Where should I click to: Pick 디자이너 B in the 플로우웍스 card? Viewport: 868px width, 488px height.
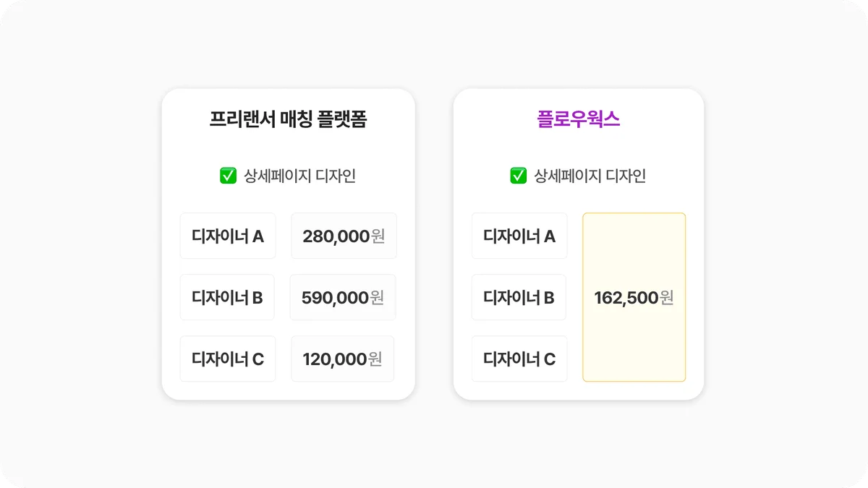click(519, 297)
